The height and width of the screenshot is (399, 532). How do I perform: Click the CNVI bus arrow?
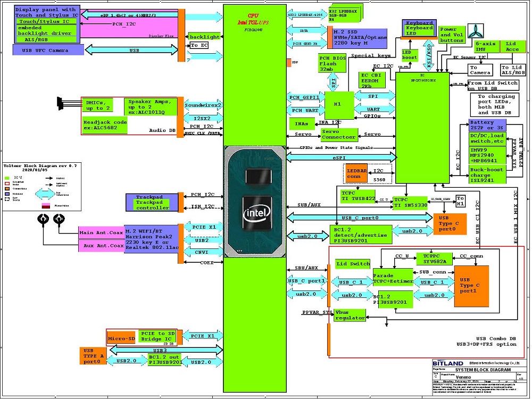point(203,252)
